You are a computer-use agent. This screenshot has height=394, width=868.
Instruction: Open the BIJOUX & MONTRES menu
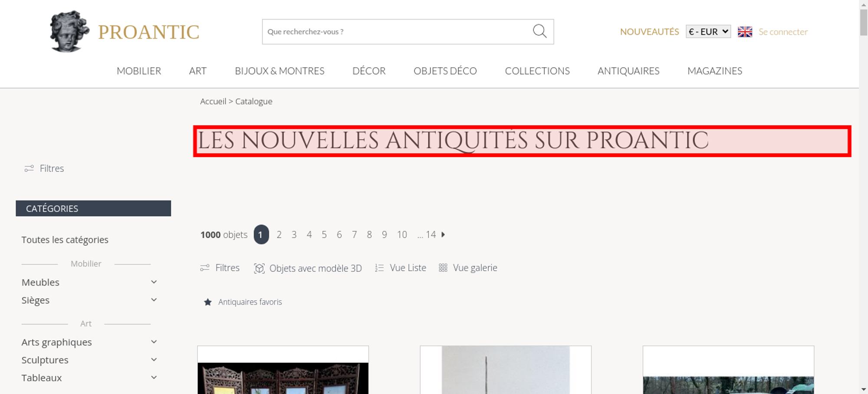pos(279,71)
